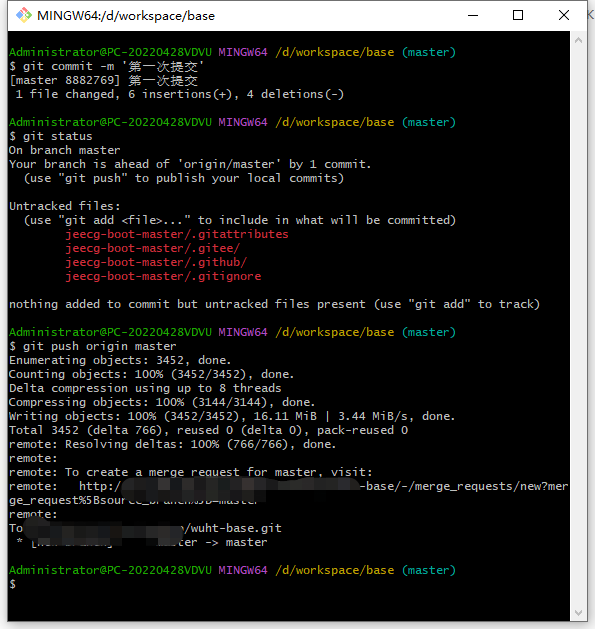Click the scrollbar up arrow
595x629 pixels.
click(578, 40)
